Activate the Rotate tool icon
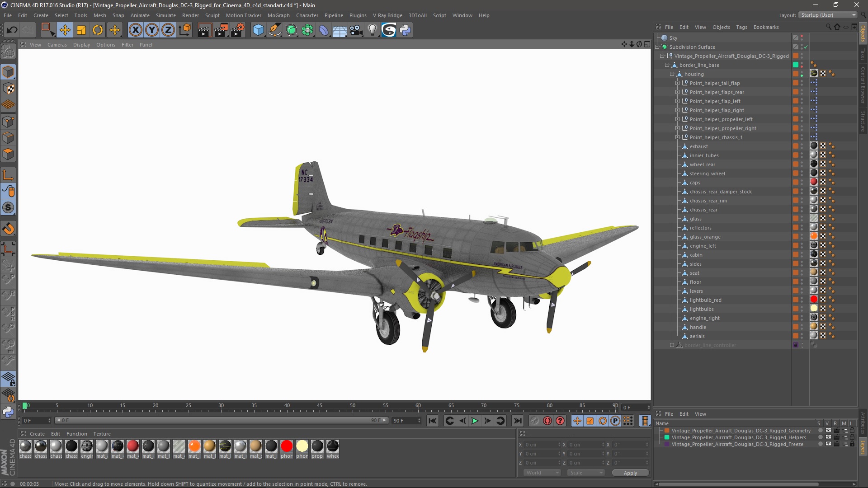 (98, 30)
